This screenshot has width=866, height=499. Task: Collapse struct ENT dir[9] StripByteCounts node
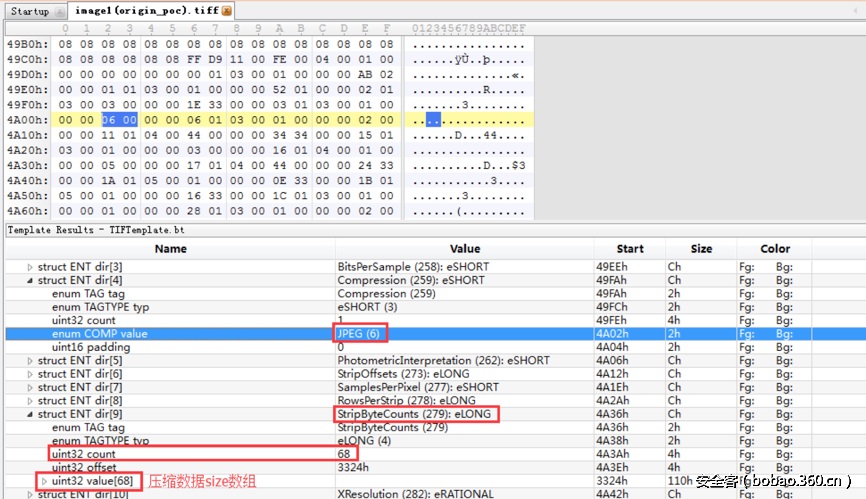tap(30, 414)
